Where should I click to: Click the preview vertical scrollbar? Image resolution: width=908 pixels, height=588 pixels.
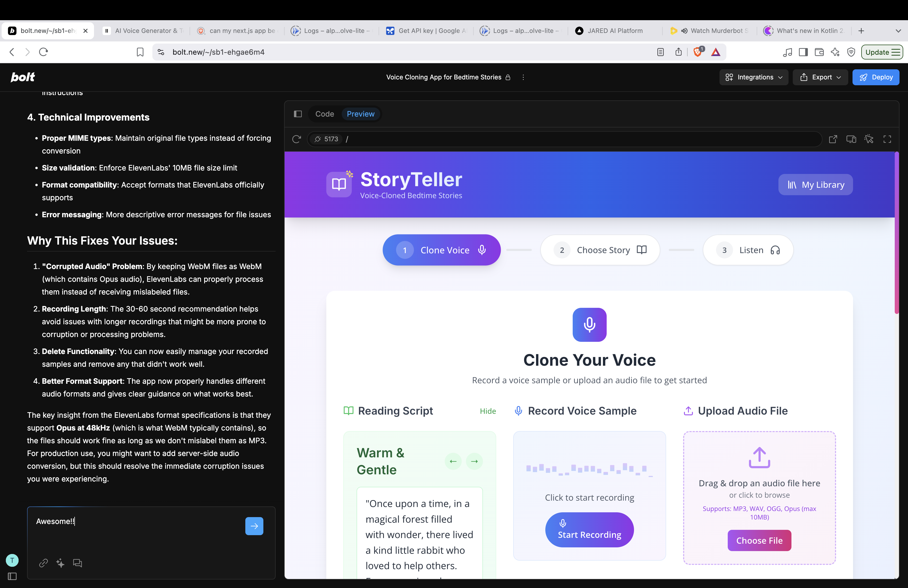tap(897, 233)
